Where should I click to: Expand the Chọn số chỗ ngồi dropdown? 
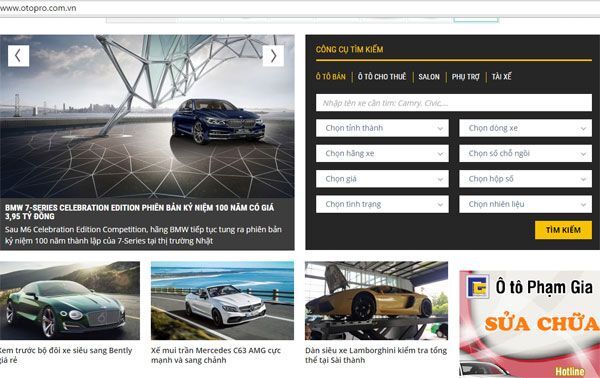(525, 153)
